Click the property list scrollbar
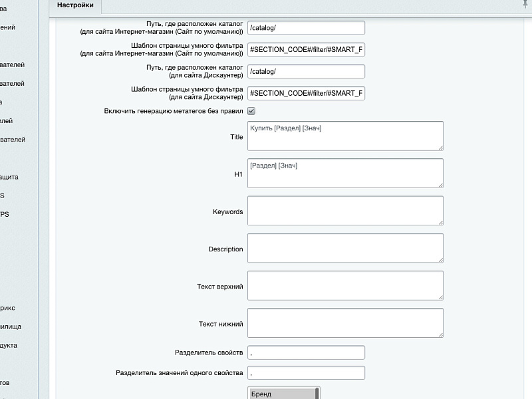Screen dimensions: 532x399 click(x=317, y=393)
